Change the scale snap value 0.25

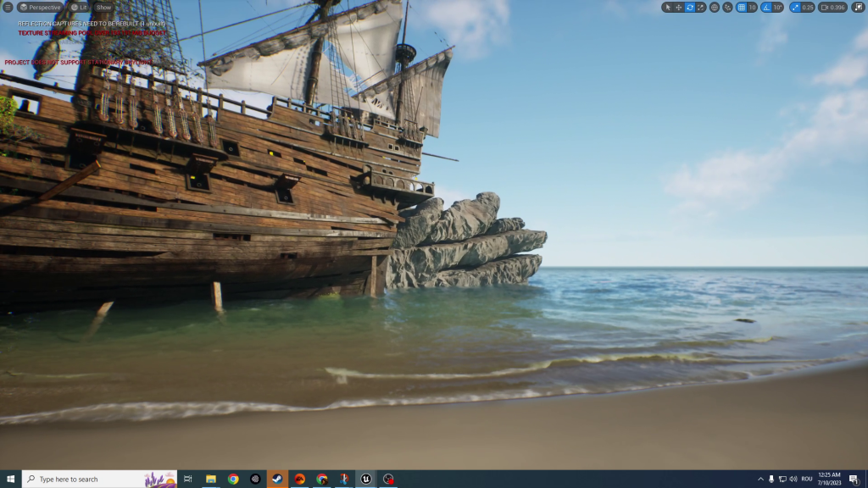pyautogui.click(x=808, y=8)
